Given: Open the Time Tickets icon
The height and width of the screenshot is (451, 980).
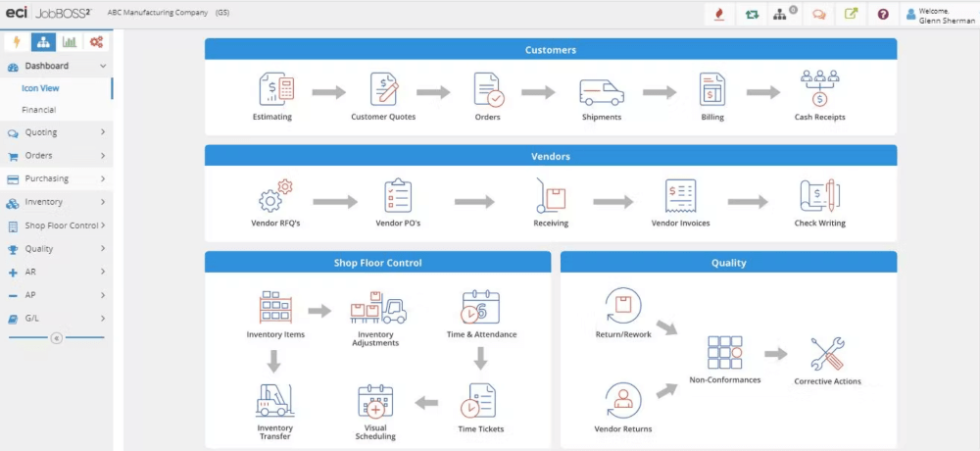Looking at the screenshot, I should [x=478, y=401].
